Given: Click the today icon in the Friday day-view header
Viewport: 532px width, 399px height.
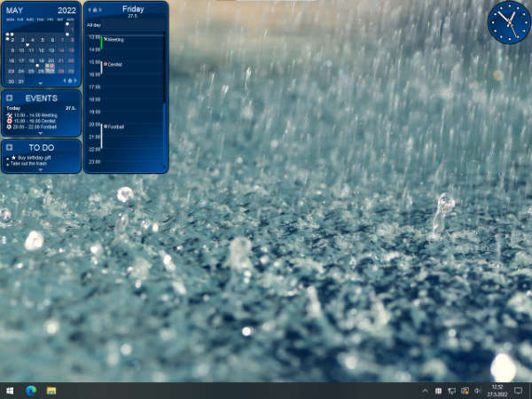Looking at the screenshot, I should [95, 10].
